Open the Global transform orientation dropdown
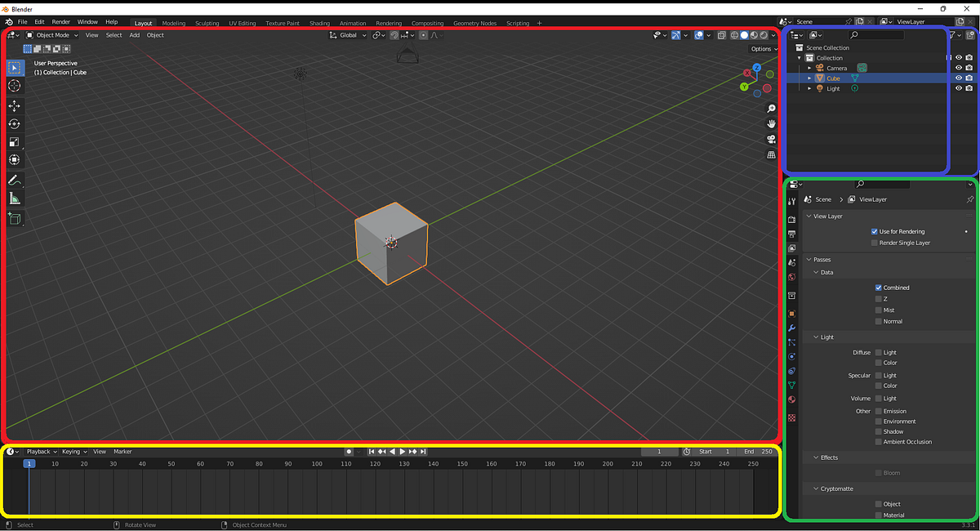Image resolution: width=980 pixels, height=531 pixels. tap(347, 34)
